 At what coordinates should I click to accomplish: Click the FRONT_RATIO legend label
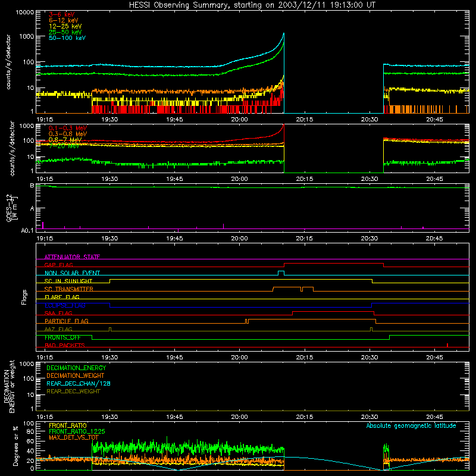point(68,425)
